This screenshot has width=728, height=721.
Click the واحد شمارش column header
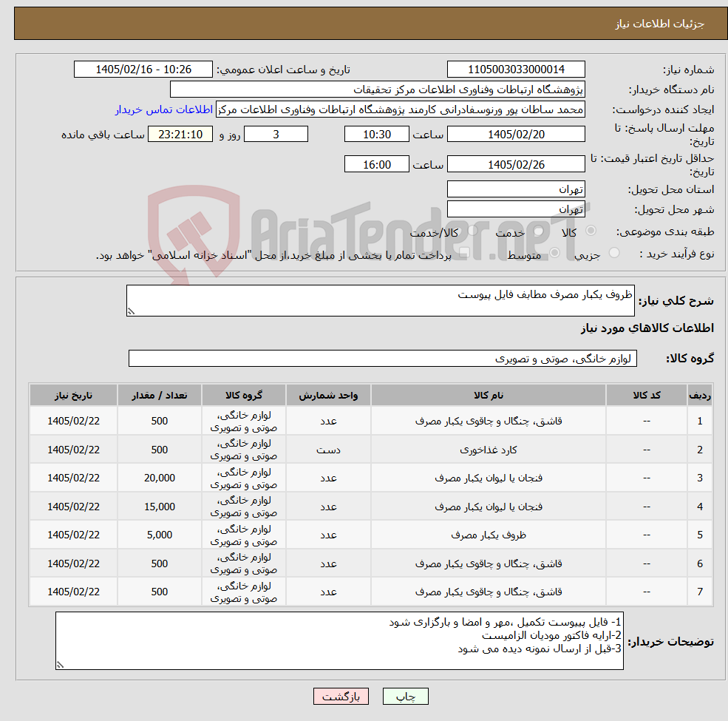[x=328, y=395]
